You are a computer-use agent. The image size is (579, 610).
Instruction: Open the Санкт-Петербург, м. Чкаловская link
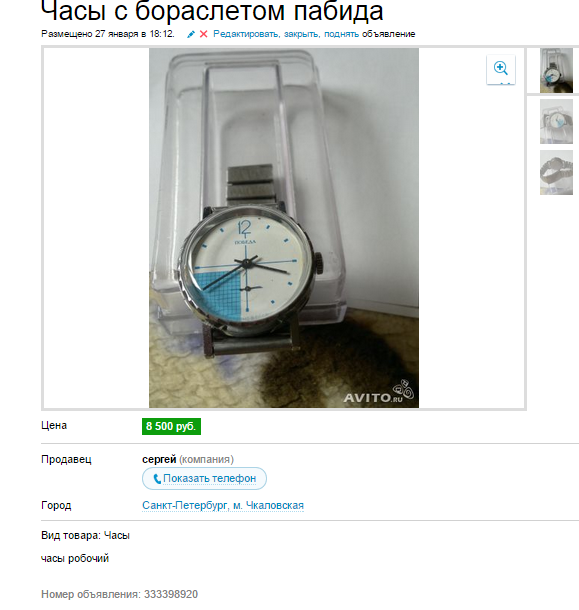pyautogui.click(x=223, y=505)
